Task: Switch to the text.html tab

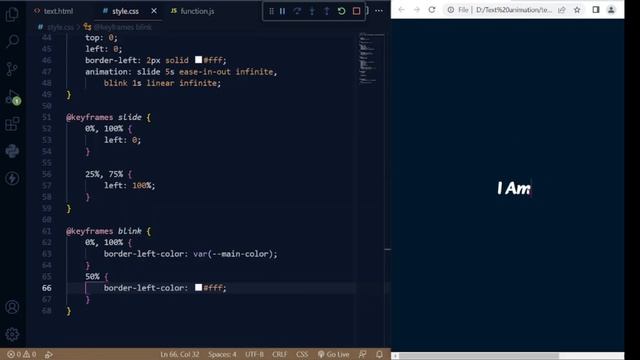Action: click(x=54, y=11)
